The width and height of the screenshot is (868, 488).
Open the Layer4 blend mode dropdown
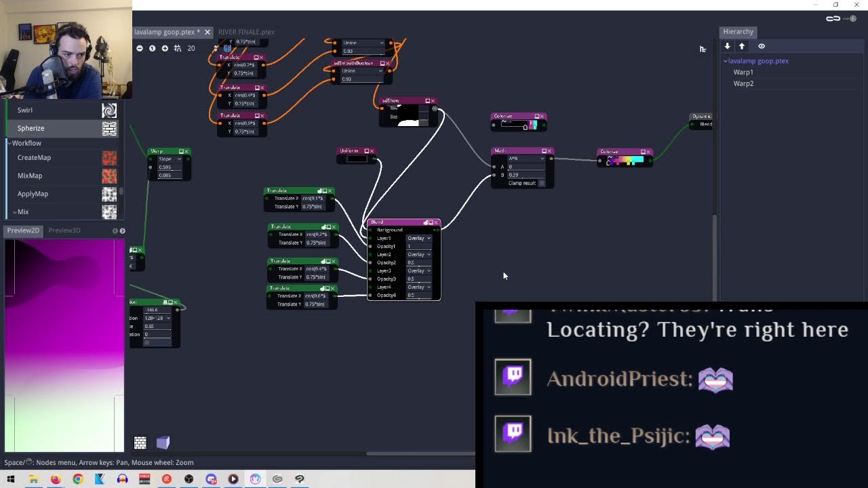[419, 287]
